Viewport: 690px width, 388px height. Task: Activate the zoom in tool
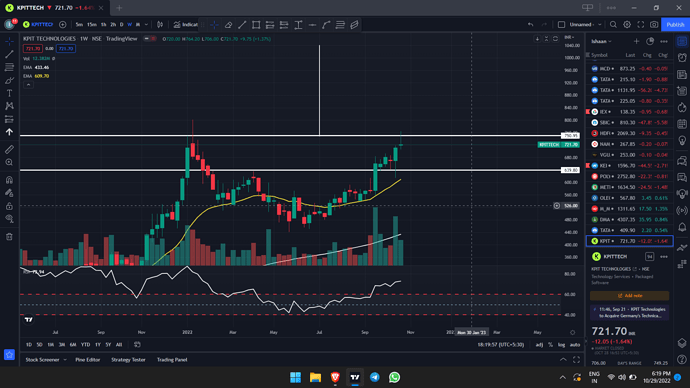tap(9, 162)
